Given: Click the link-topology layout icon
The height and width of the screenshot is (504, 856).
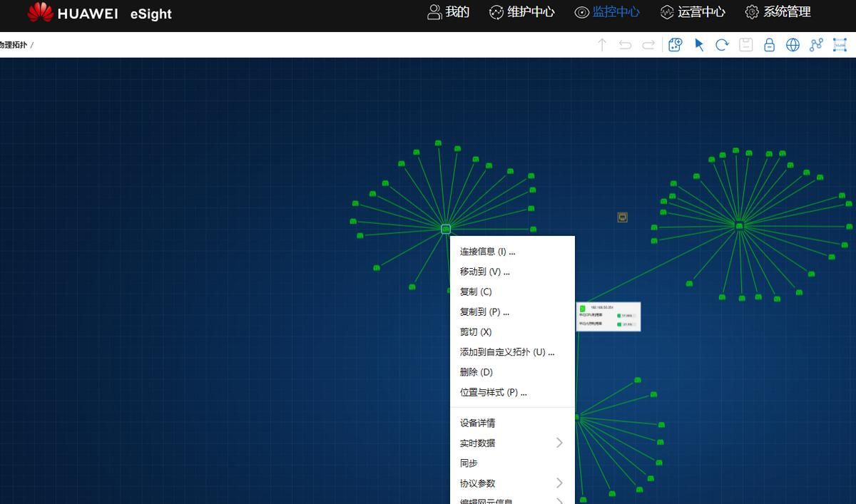Looking at the screenshot, I should (x=816, y=44).
